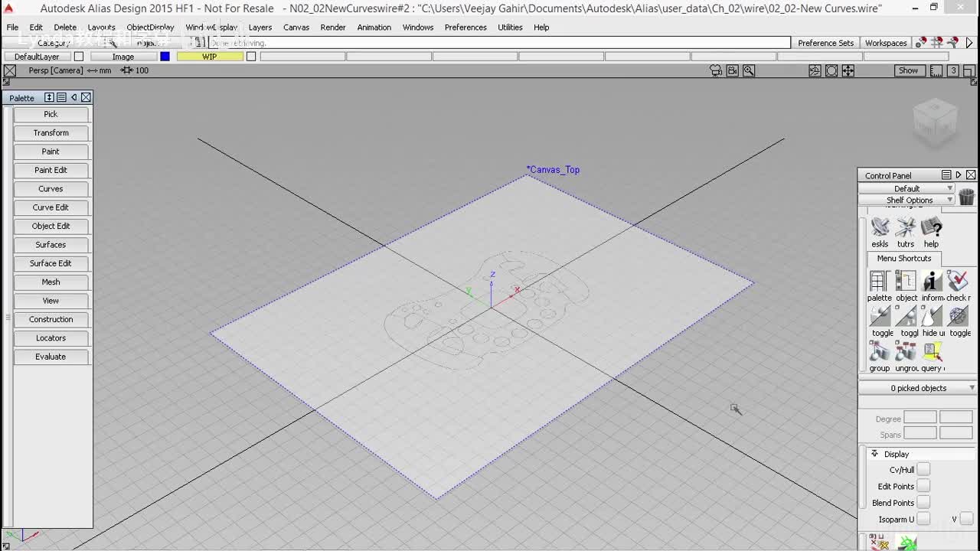The image size is (980, 551).
Task: Toggle the WIP layer visibility box
Action: pyautogui.click(x=250, y=57)
